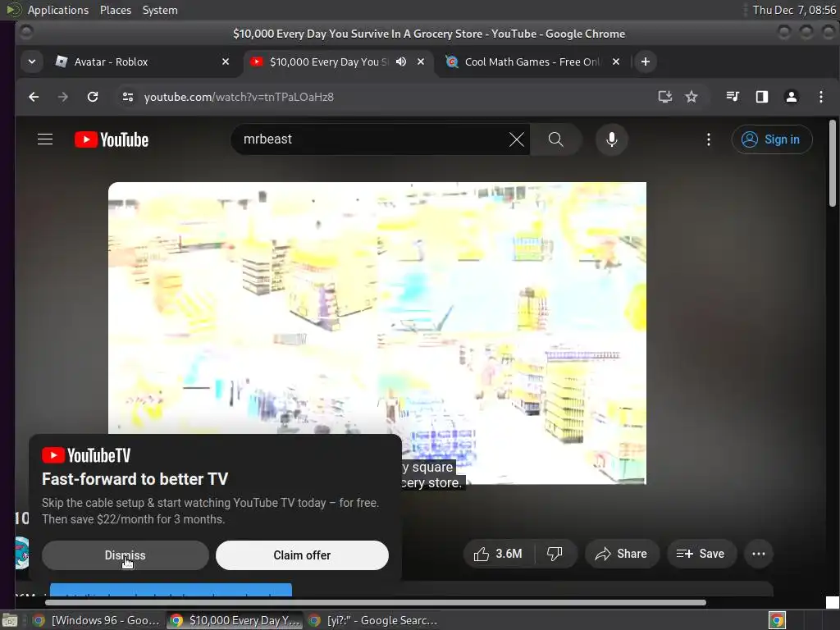Dismiss the YouTube TV offer
This screenshot has width=840, height=630.
click(x=126, y=555)
